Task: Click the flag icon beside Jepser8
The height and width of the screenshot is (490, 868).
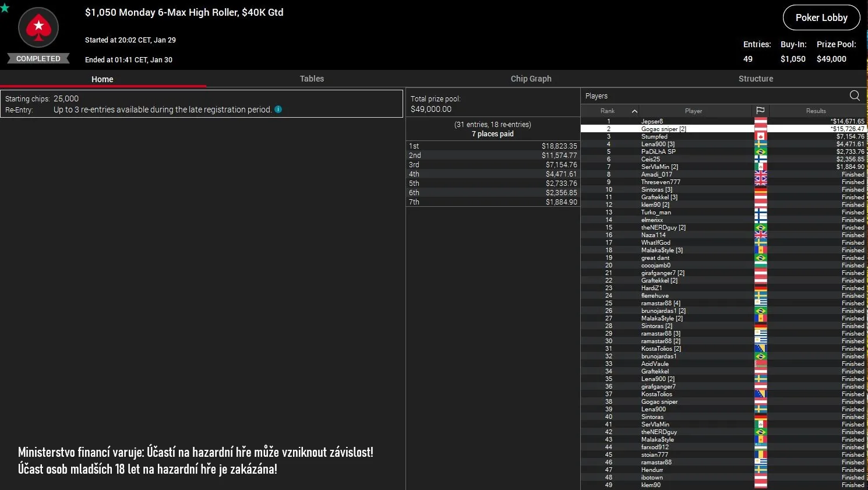Action: (760, 121)
